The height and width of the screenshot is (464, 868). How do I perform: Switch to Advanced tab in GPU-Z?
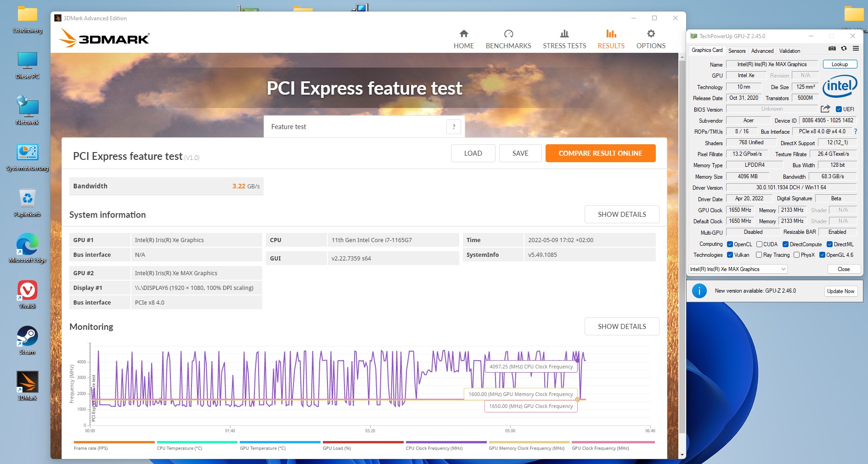click(x=762, y=51)
